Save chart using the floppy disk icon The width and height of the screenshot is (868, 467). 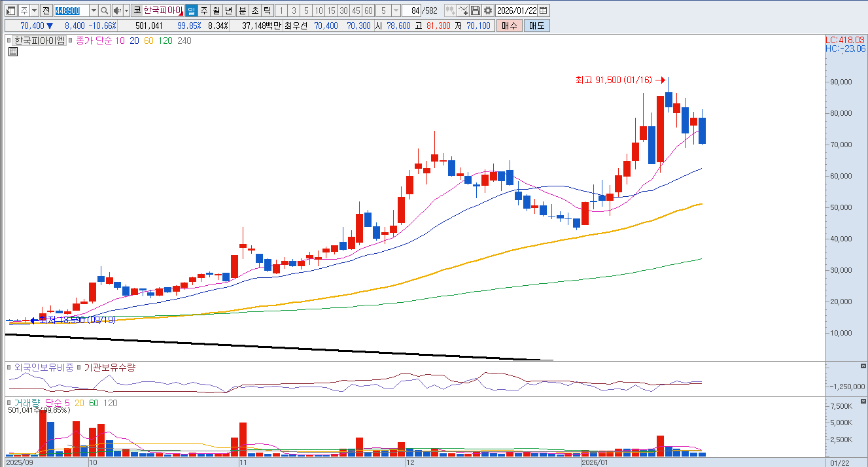(476, 10)
